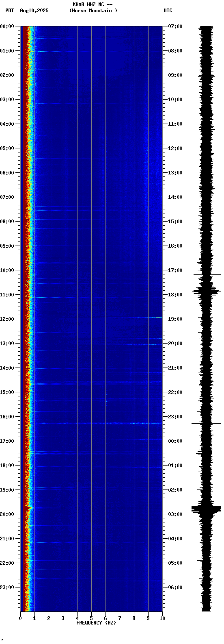Click the 16:00 UTC time label
Viewport: 224px width, 644px height.
pyautogui.click(x=175, y=246)
